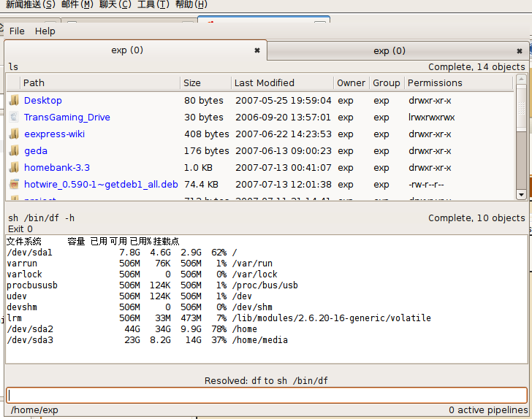Sort by the Permissions column header
The height and width of the screenshot is (419, 532).
(458, 83)
